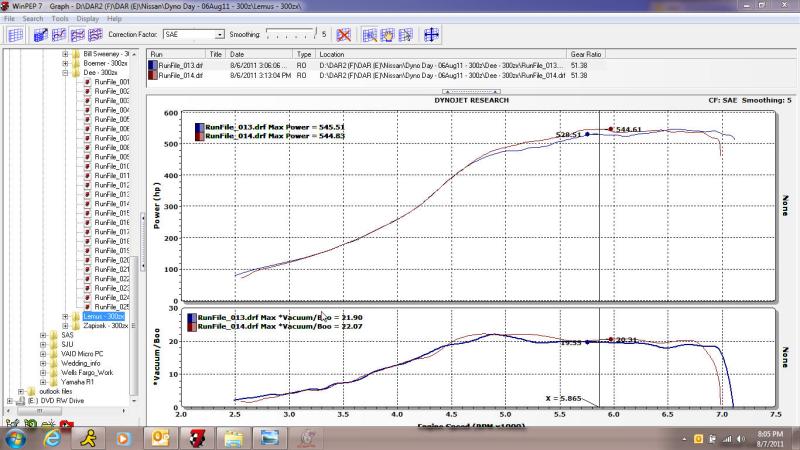
Task: Click the blue crosshair cursor tool icon
Action: click(x=433, y=34)
